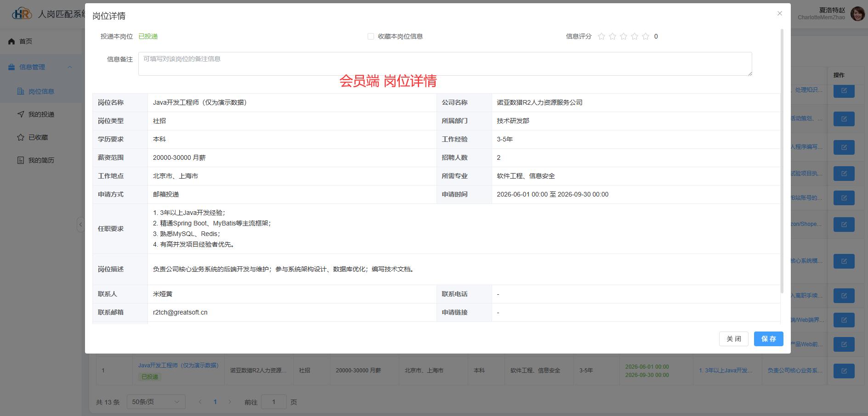The image size is (868, 416).
Task: Click the company name 诺亚数猎R2人力资源服务公司
Action: pos(539,102)
